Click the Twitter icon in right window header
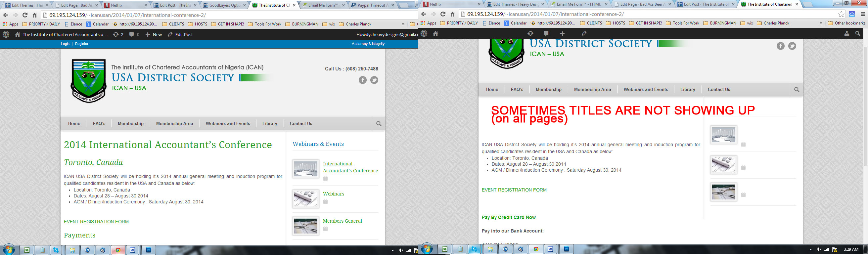 pos(792,46)
